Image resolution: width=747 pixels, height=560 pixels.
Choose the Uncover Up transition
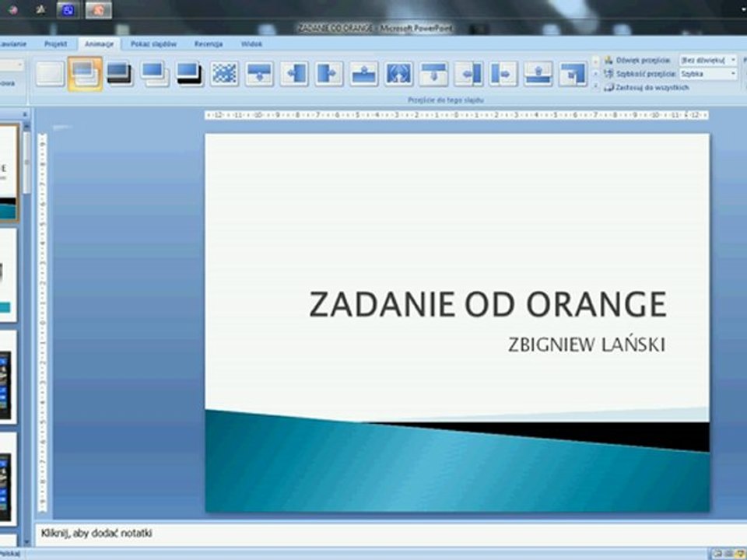pos(538,74)
